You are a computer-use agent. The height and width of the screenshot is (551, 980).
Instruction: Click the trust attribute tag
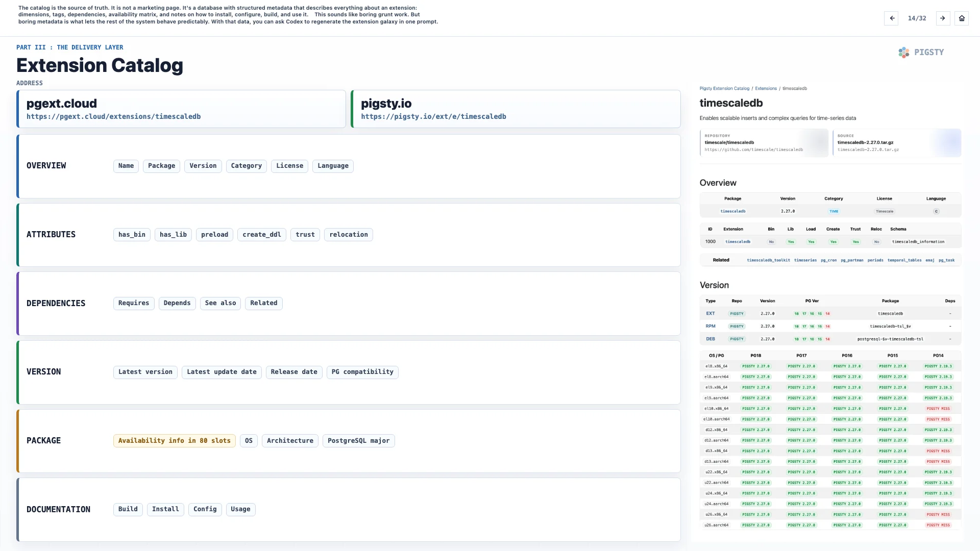click(x=305, y=235)
